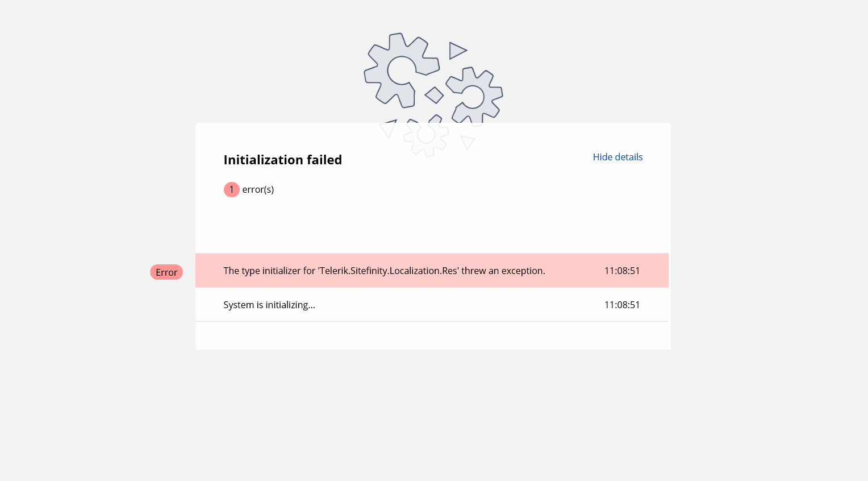Click the faded triangle left of faded gear
This screenshot has height=481, width=868.
pyautogui.click(x=388, y=128)
